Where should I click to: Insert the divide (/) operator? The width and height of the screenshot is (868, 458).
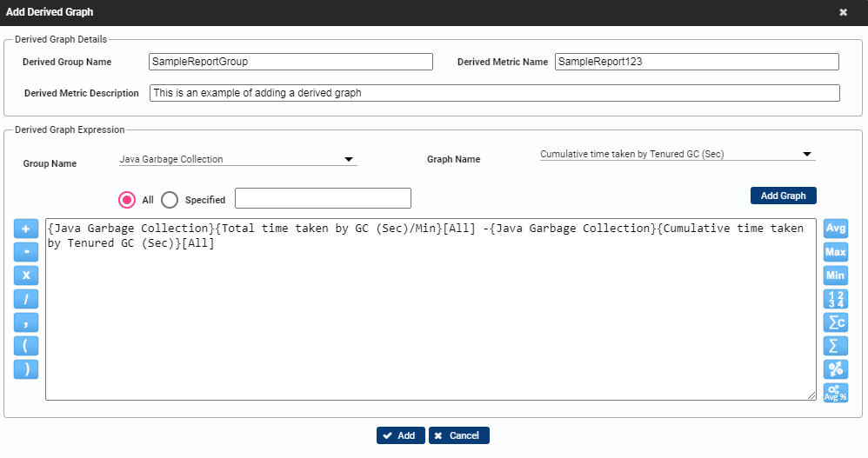pyautogui.click(x=25, y=299)
